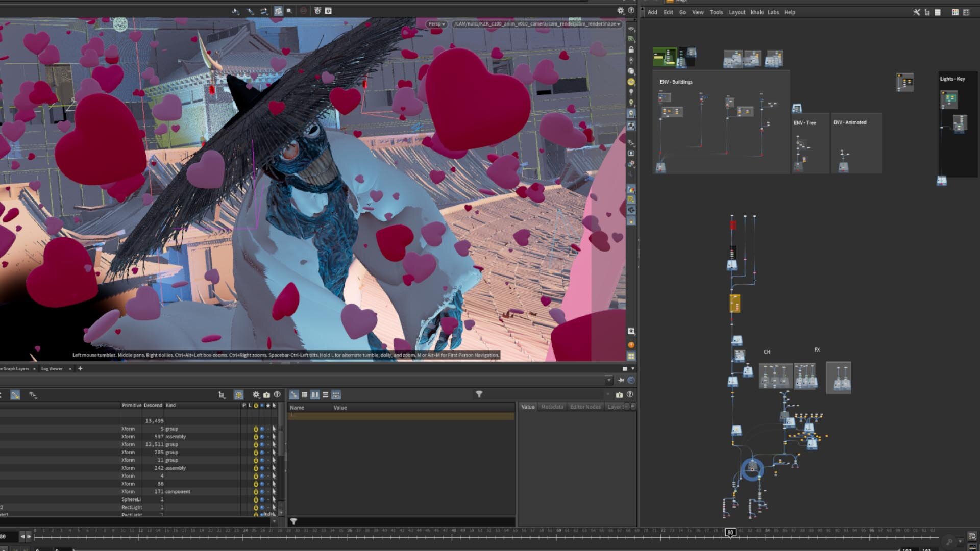This screenshot has width=980, height=551.
Task: Add a new pane tab with plus button
Action: tap(80, 368)
